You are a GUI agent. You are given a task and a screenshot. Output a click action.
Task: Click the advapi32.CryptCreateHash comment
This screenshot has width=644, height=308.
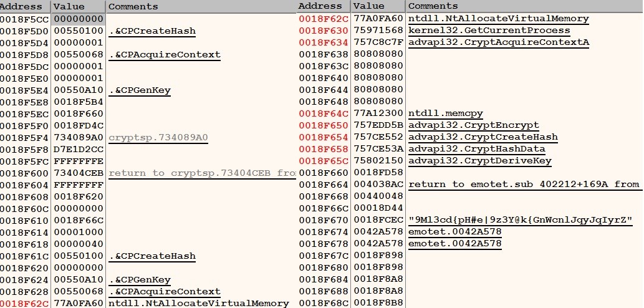483,137
